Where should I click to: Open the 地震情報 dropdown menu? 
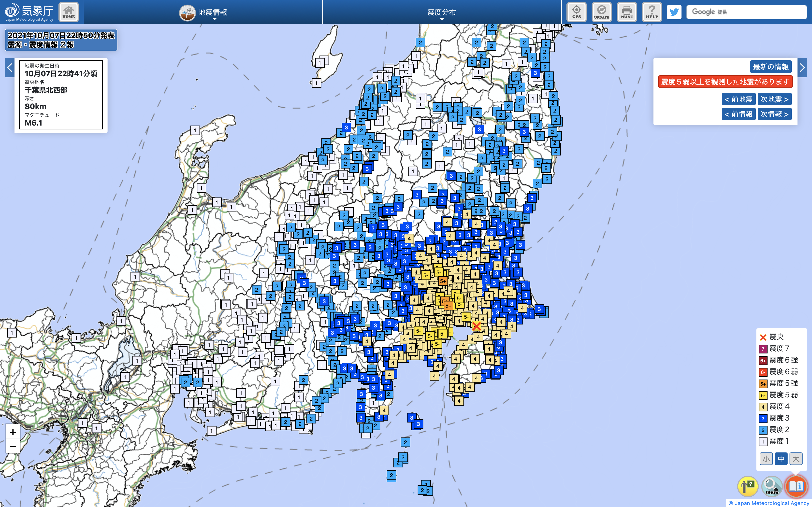[x=212, y=13]
